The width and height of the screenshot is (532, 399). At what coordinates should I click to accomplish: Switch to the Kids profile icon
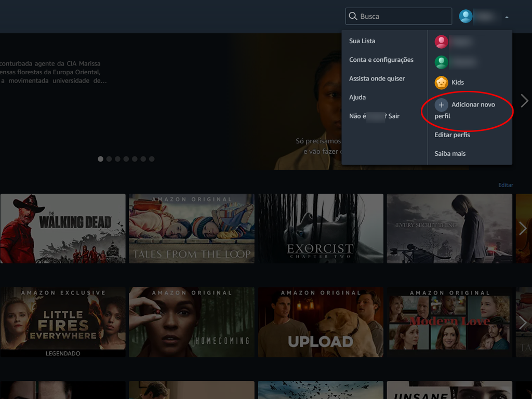[442, 83]
